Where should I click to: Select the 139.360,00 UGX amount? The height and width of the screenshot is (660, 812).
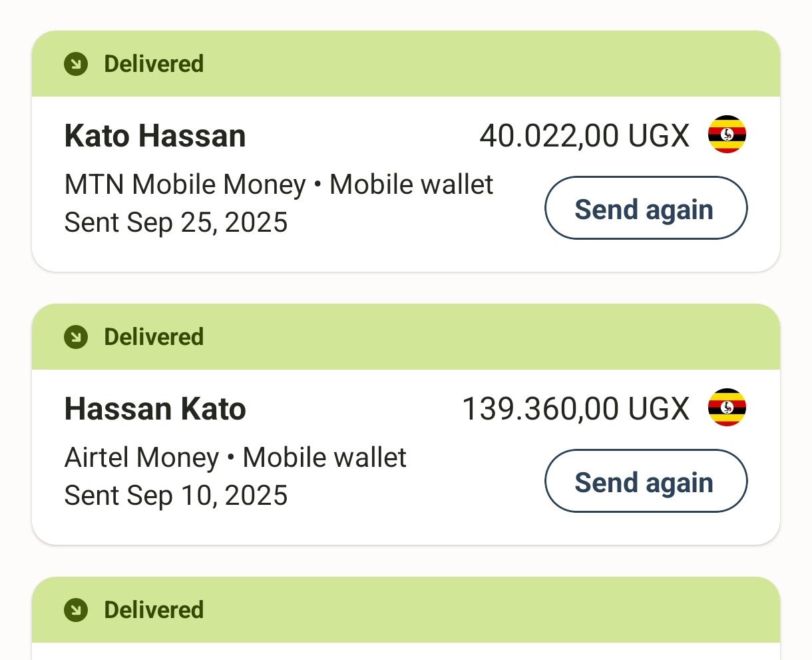[x=576, y=409]
